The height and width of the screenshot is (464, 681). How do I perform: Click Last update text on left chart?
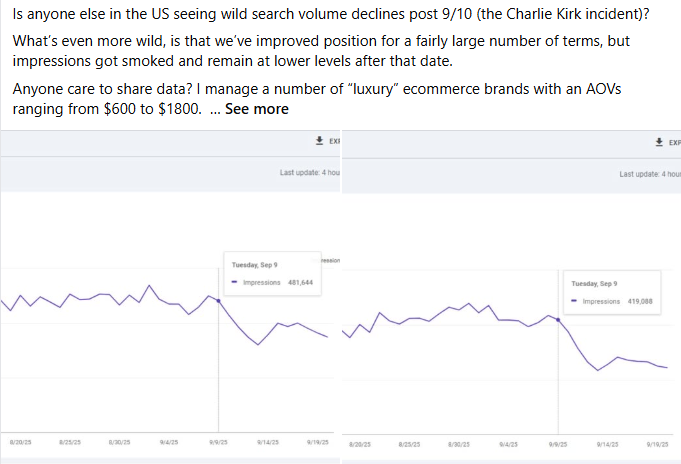click(x=310, y=173)
